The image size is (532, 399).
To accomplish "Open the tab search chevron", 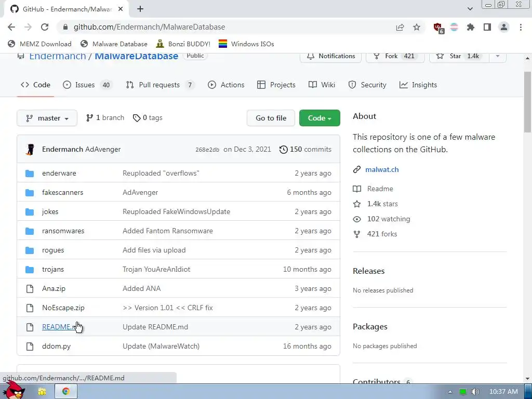I will pyautogui.click(x=470, y=9).
